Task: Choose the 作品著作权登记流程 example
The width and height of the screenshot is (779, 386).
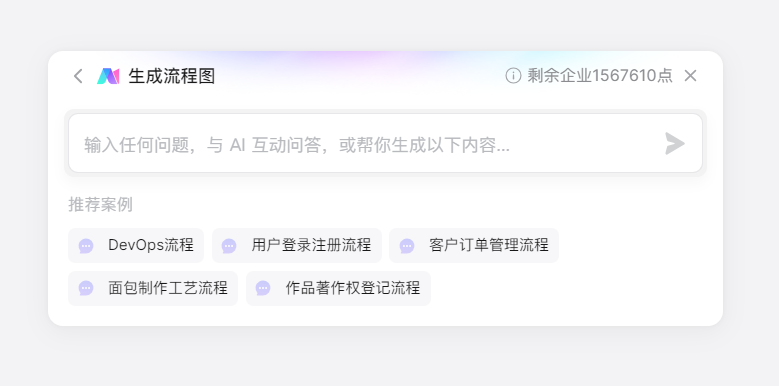Action: (x=338, y=288)
